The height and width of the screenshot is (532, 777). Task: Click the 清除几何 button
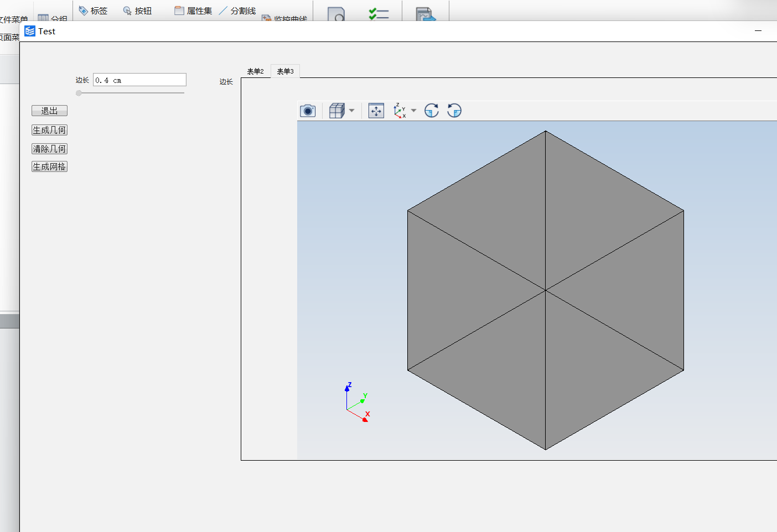(x=49, y=149)
